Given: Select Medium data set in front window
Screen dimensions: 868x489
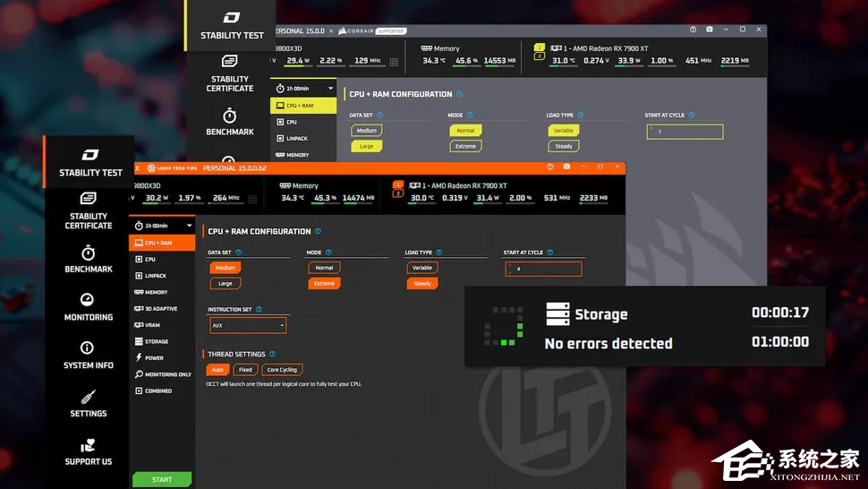Looking at the screenshot, I should point(225,268).
